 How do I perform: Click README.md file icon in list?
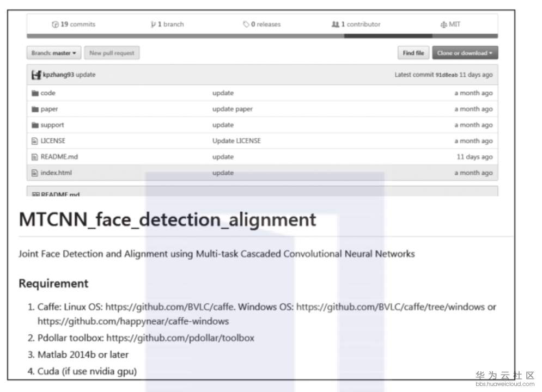click(x=34, y=157)
